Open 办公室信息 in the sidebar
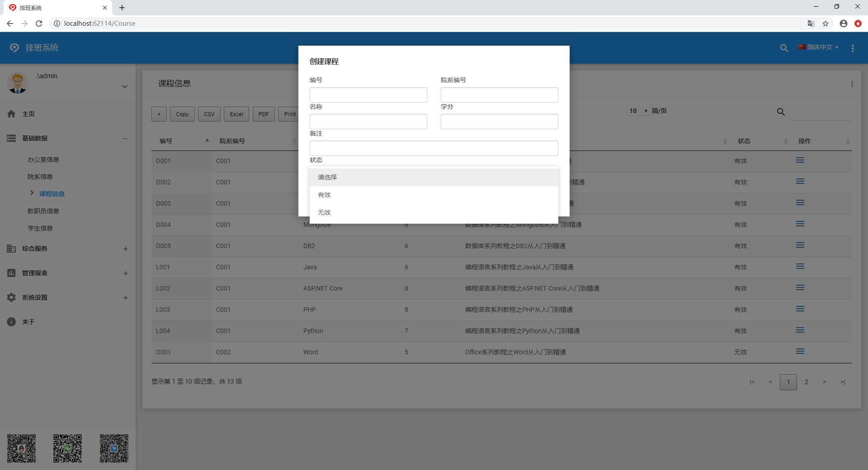The height and width of the screenshot is (470, 868). click(43, 160)
